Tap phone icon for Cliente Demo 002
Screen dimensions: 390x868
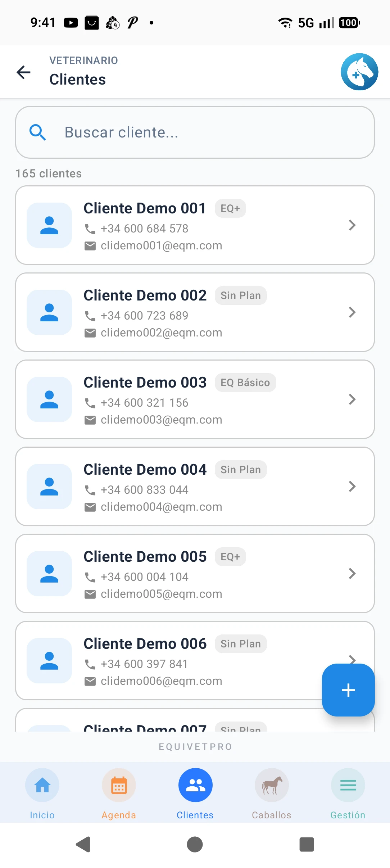90,316
